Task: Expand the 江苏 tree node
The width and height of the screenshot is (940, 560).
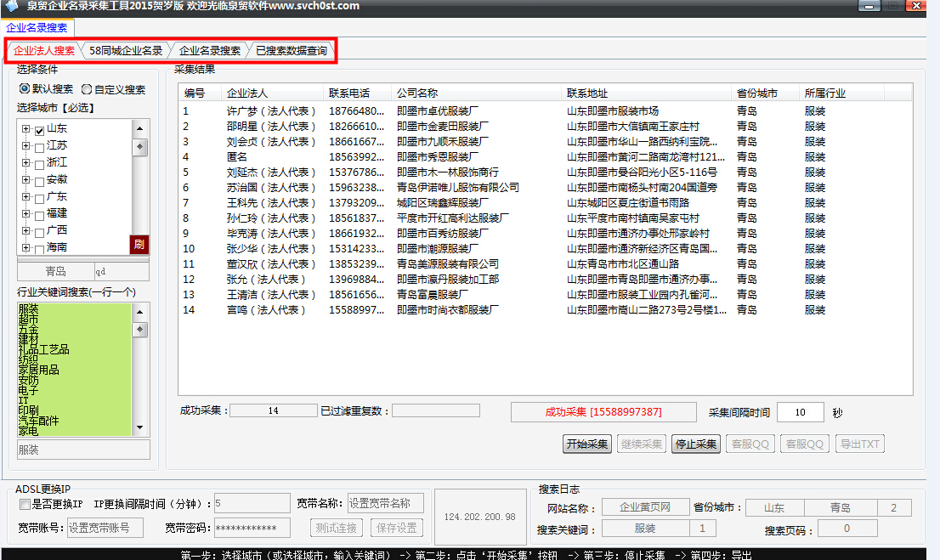Action: click(25, 145)
